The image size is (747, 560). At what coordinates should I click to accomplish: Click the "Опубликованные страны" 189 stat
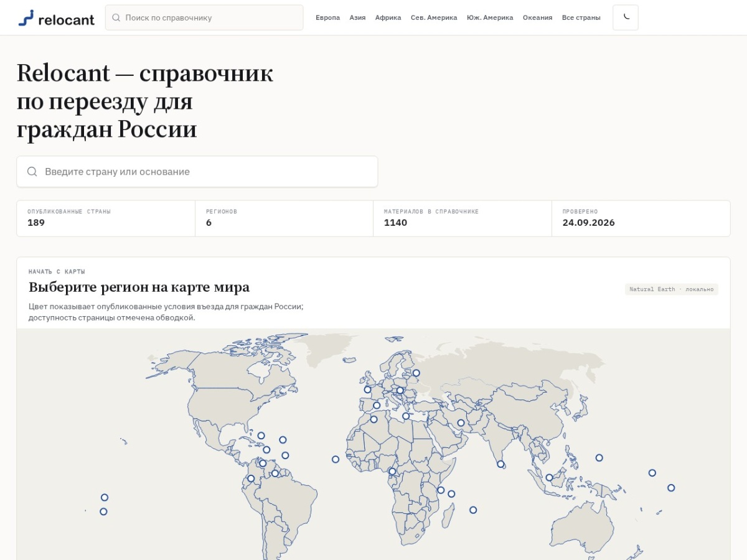(106, 218)
